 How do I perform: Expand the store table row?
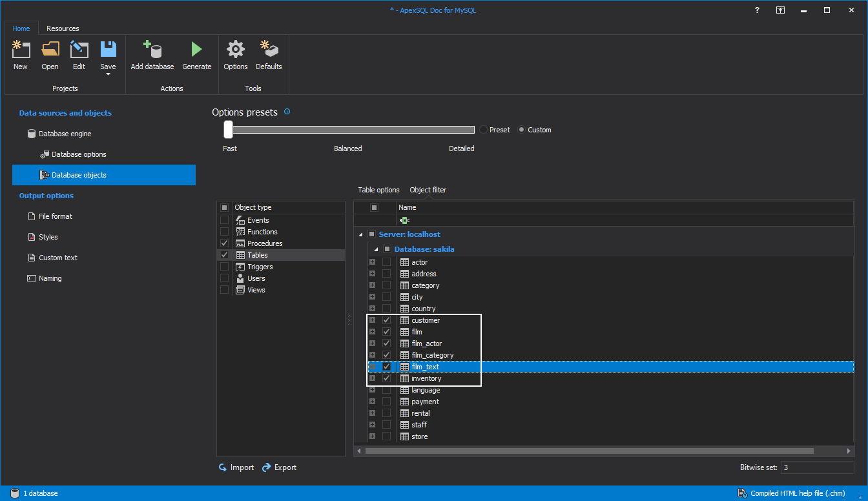coord(372,436)
